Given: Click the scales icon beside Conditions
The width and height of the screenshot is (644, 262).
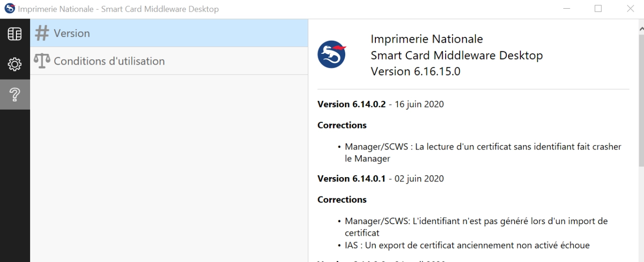Looking at the screenshot, I should pos(42,61).
